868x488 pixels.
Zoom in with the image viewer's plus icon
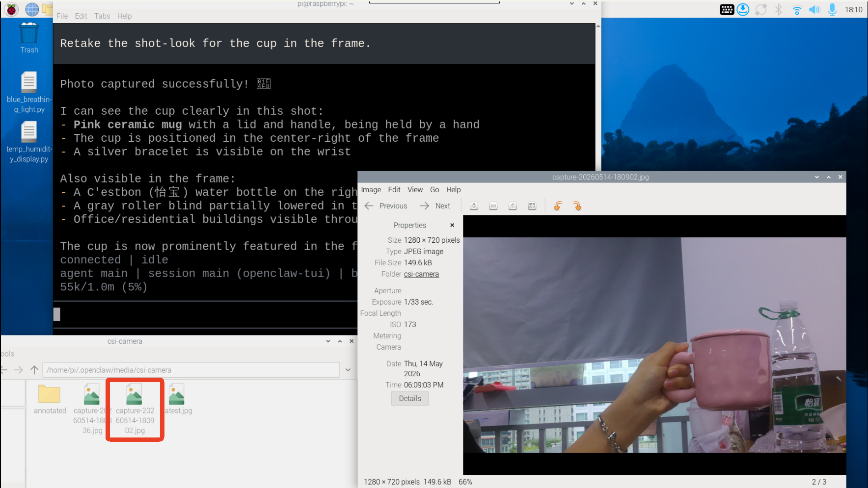(x=474, y=206)
